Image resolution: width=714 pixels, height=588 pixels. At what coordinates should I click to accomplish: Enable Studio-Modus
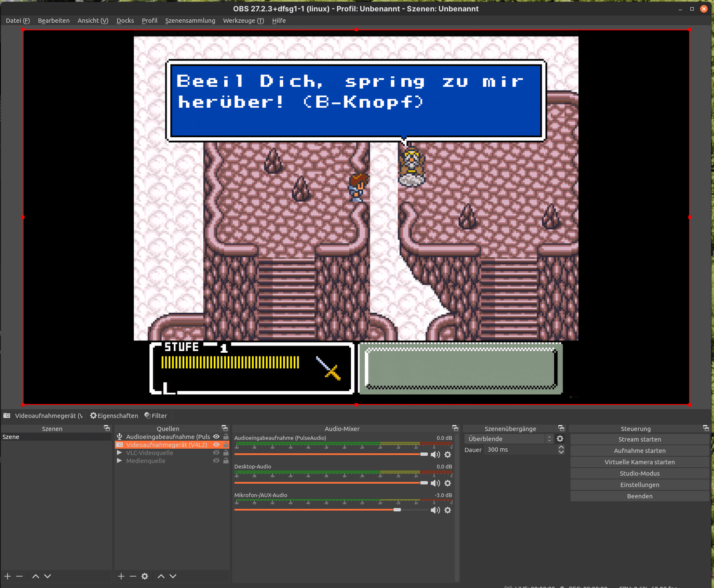(x=640, y=474)
